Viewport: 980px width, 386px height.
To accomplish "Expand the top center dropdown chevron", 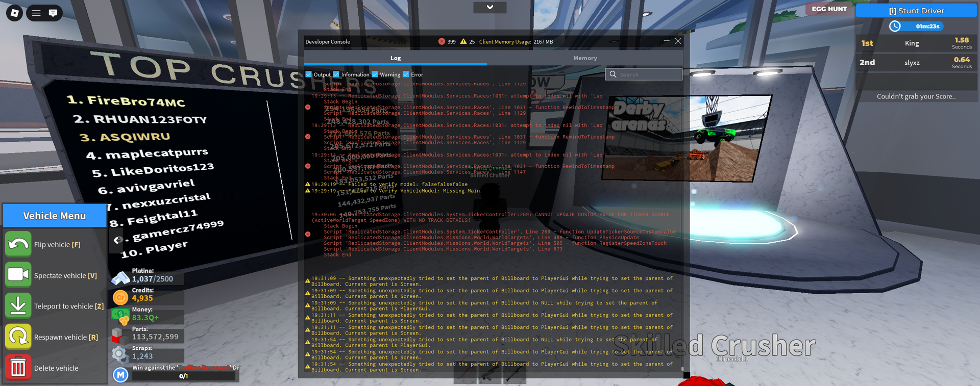I will click(x=489, y=7).
